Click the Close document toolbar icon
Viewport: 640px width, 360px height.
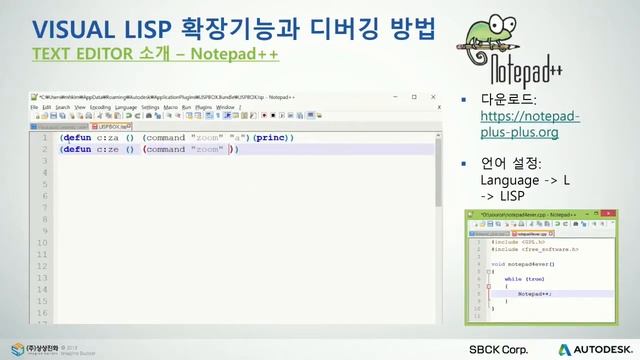[x=72, y=116]
